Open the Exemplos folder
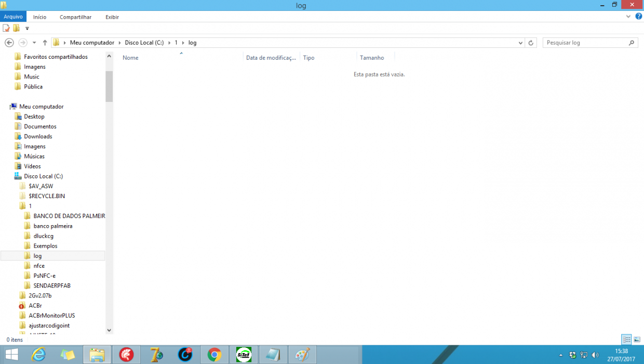This screenshot has height=364, width=644. 45,246
